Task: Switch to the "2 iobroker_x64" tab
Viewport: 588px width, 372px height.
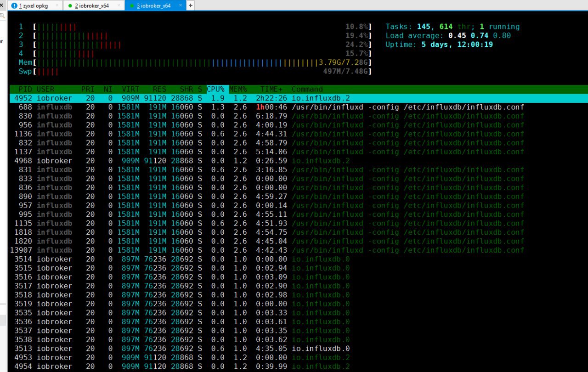Action: tap(94, 6)
